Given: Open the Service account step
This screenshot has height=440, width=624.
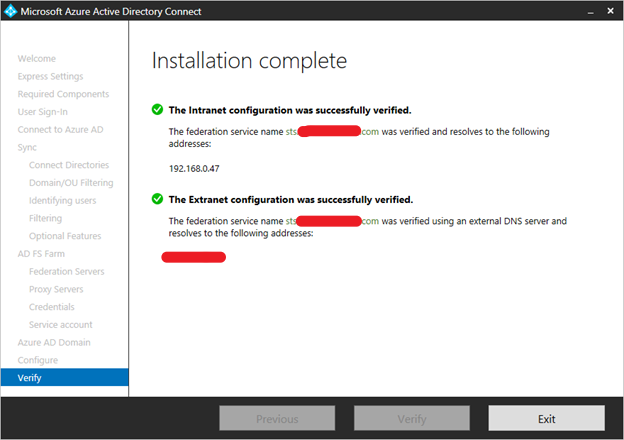Looking at the screenshot, I should pyautogui.click(x=60, y=325).
